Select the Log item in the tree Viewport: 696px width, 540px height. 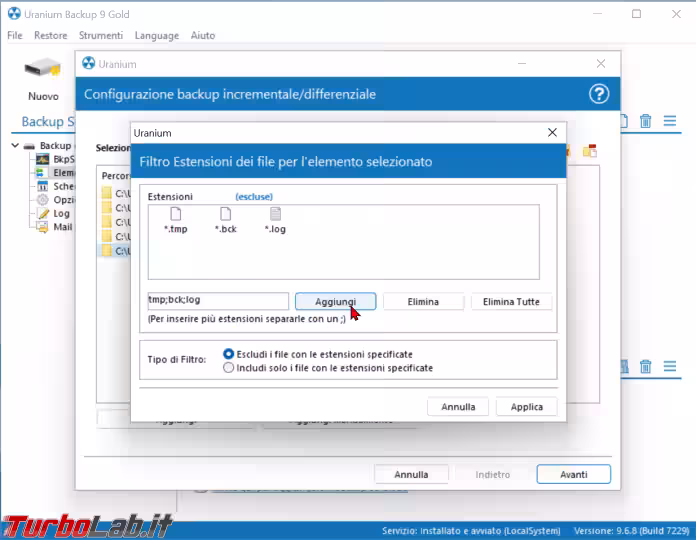[x=61, y=213]
